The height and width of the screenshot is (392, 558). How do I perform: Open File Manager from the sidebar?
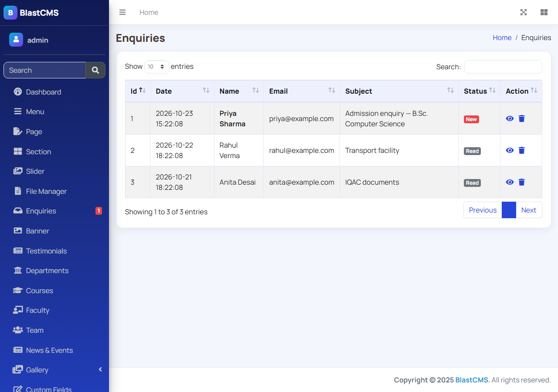pyautogui.click(x=54, y=191)
